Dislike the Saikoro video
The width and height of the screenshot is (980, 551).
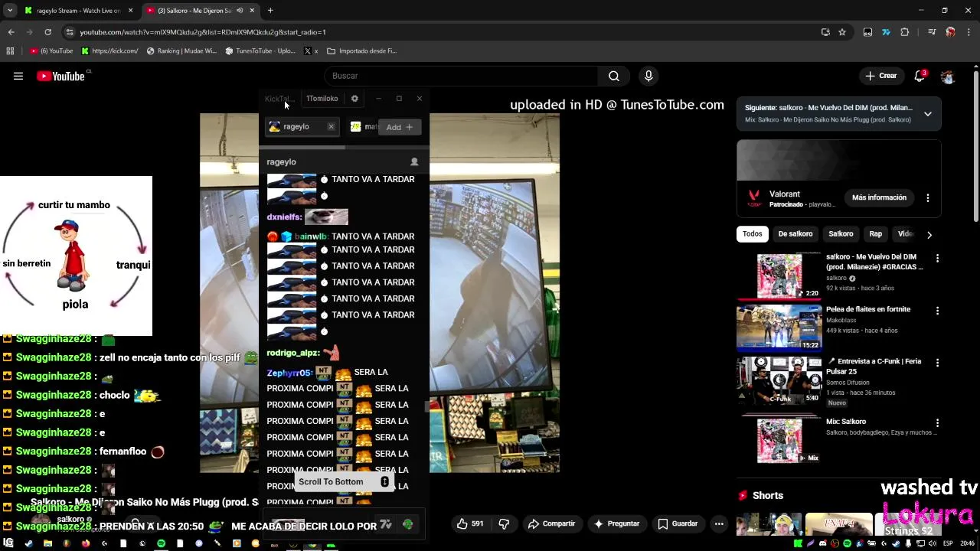coord(504,523)
